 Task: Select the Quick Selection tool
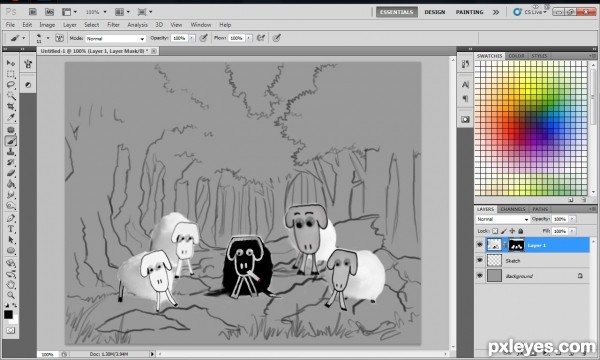coord(11,95)
